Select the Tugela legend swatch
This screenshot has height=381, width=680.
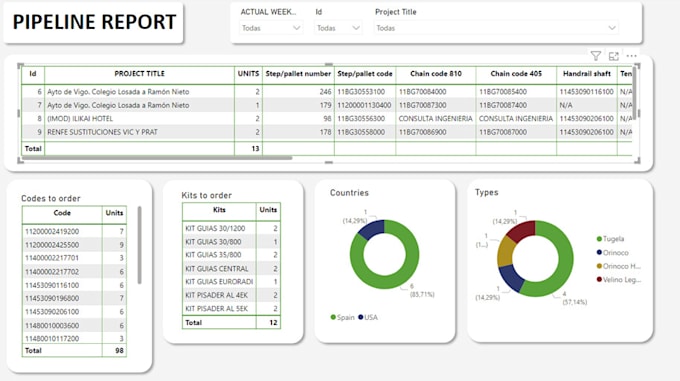coord(599,239)
